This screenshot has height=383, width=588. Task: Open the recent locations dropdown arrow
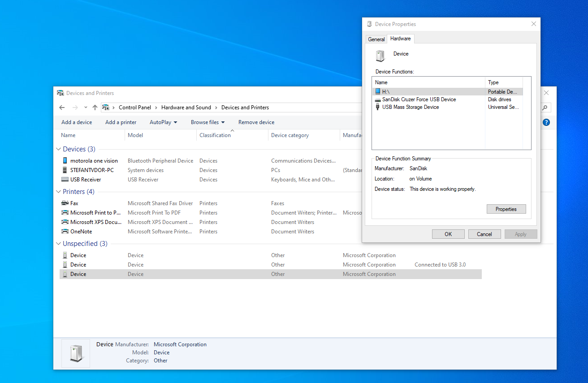click(x=86, y=108)
